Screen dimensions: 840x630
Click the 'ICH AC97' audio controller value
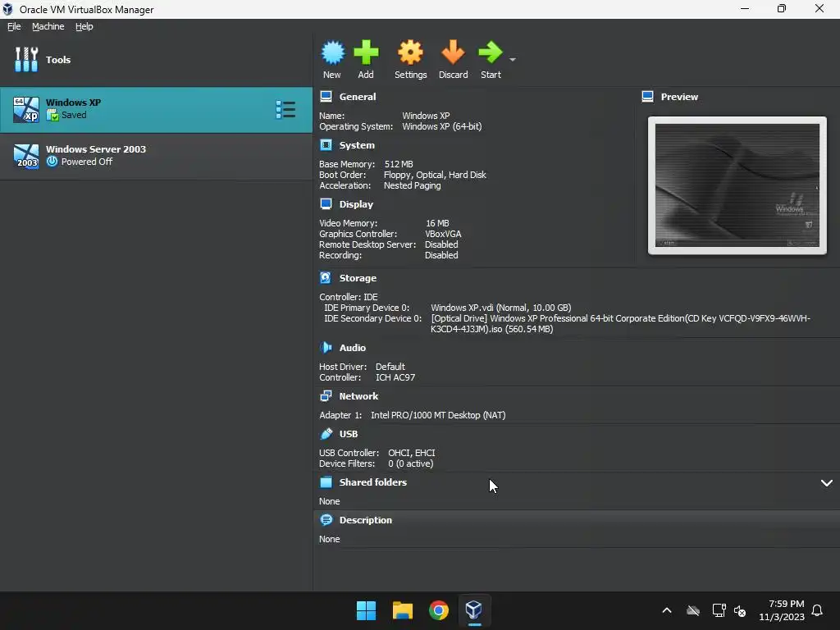395,377
